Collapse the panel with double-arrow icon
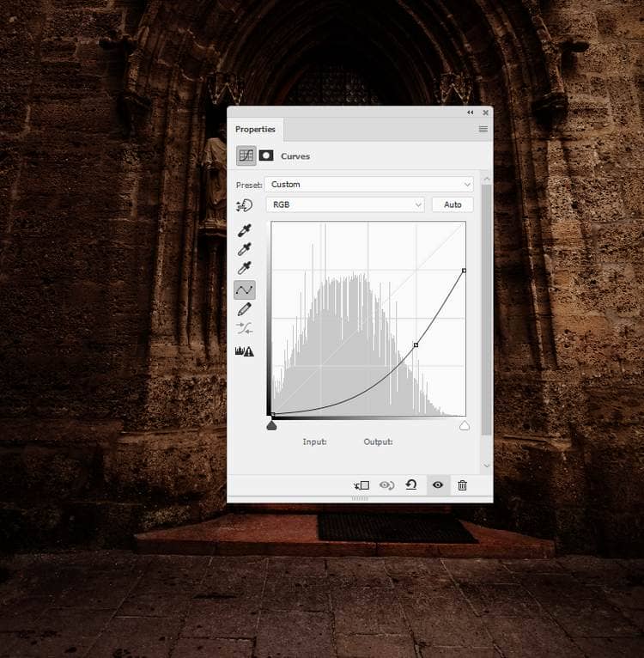Screen dimensions: 644x658 coord(470,113)
